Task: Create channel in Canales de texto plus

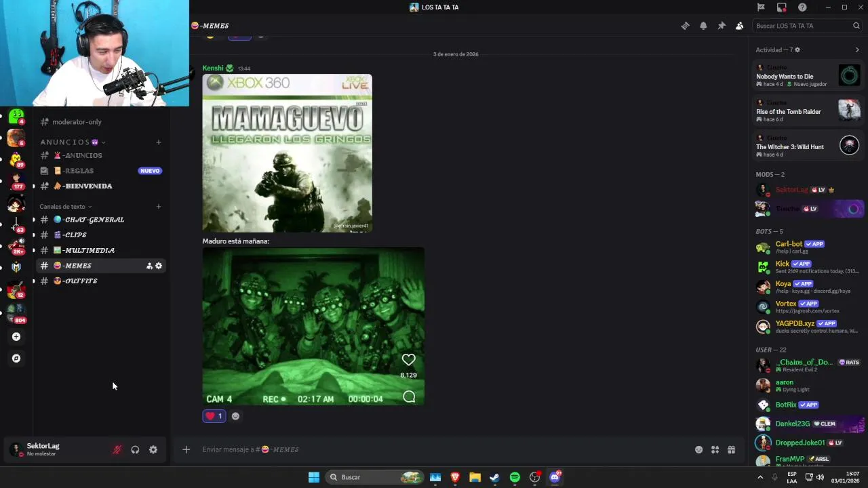Action: 158,207
